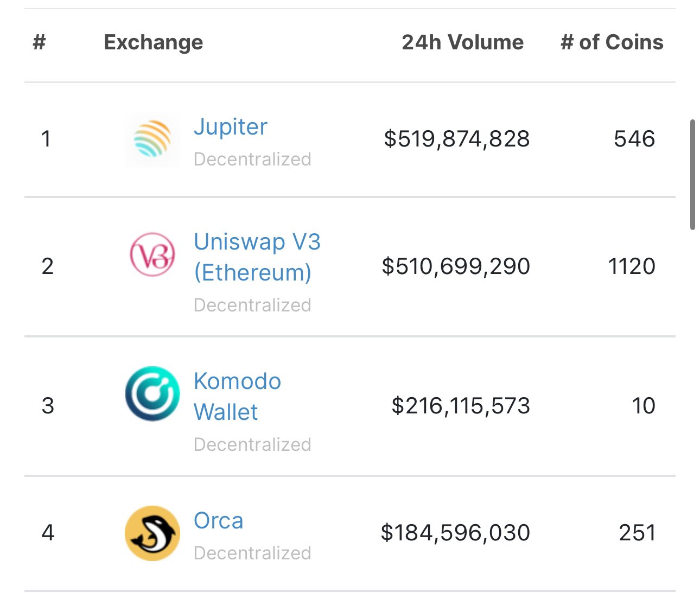Click the Decentralized label under Orca
Image resolution: width=700 pixels, height=593 pixels.
pyautogui.click(x=252, y=553)
